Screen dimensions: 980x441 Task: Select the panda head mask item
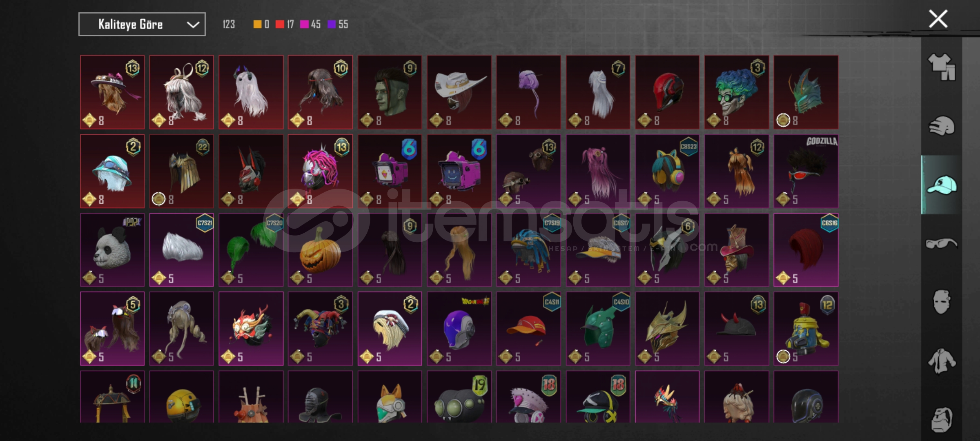(x=112, y=250)
